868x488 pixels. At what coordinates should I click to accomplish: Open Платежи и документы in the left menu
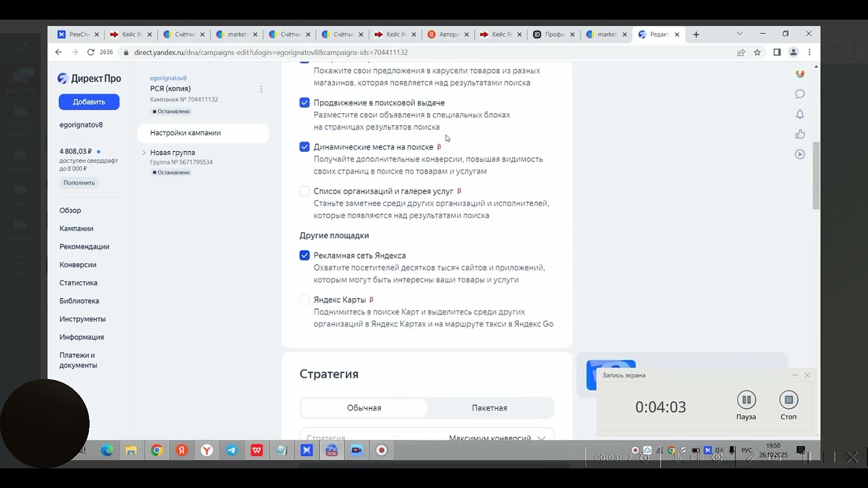pyautogui.click(x=78, y=360)
